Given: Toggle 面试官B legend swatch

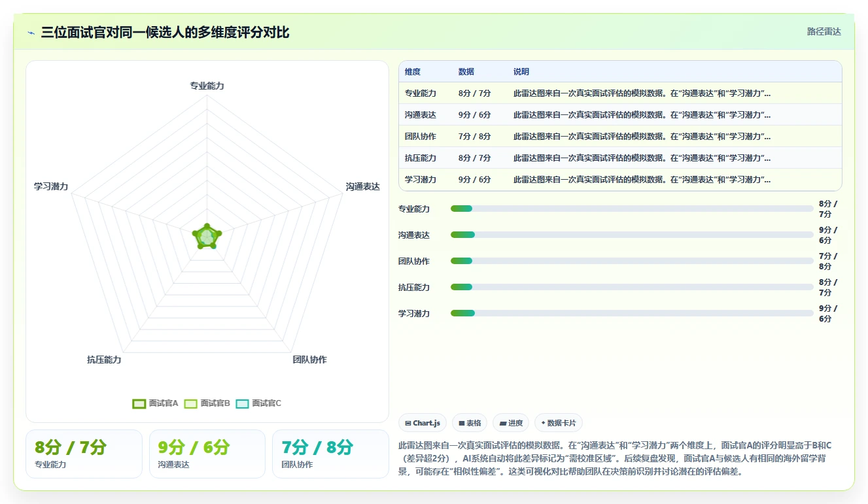Looking at the screenshot, I should (190, 403).
